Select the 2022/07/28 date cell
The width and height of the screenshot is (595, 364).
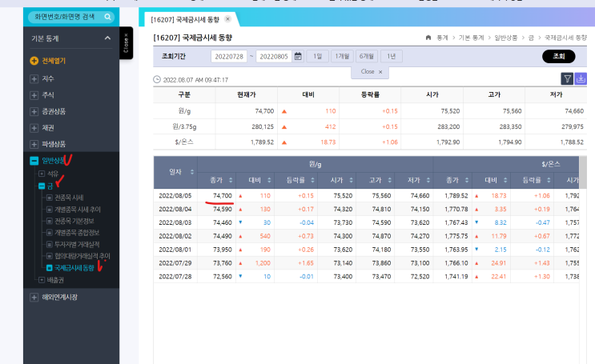[x=175, y=277]
